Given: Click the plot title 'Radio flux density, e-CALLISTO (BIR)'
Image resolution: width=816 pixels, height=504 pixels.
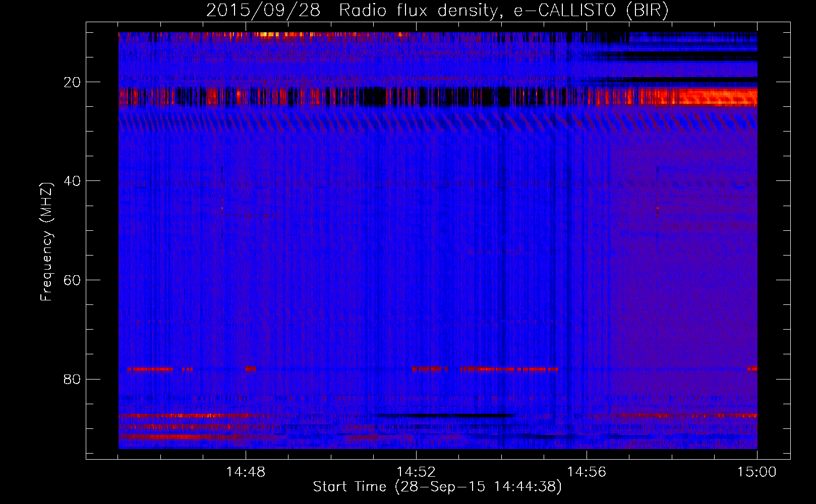Looking at the screenshot, I should tap(503, 11).
